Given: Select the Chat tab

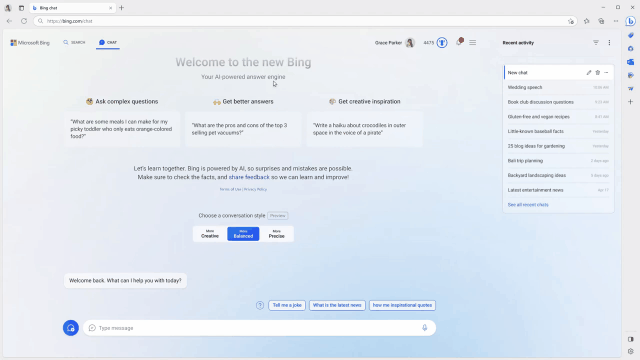Looking at the screenshot, I should [x=108, y=42].
